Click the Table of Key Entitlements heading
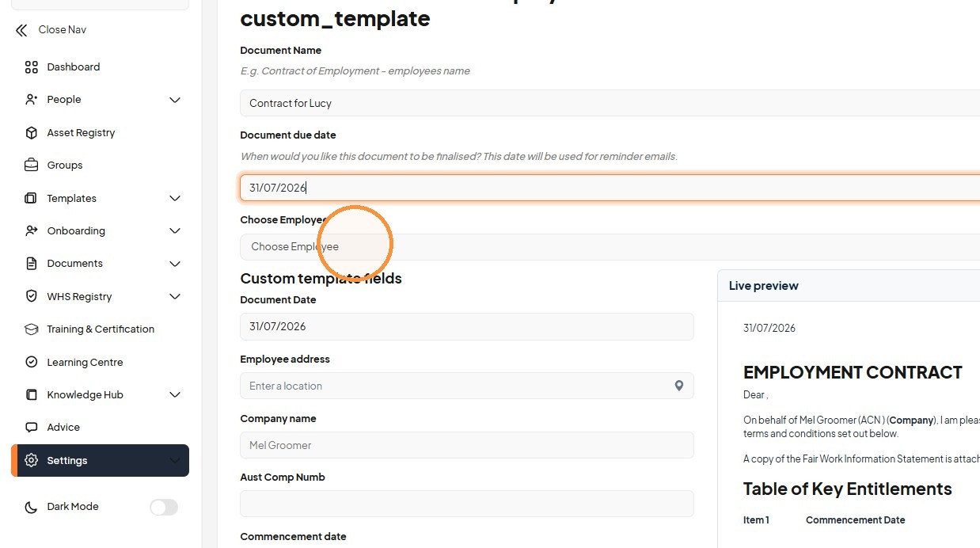Viewport: 980px width, 548px height. pos(847,489)
